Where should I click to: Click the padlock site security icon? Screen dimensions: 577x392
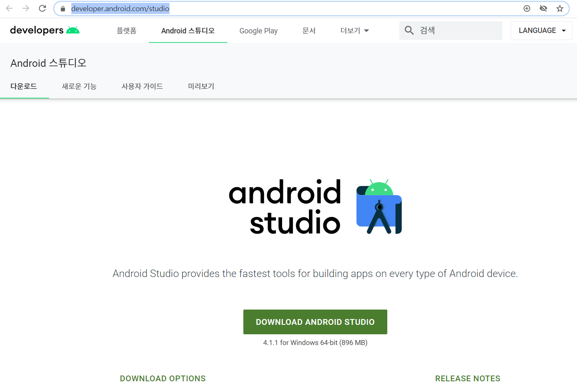click(x=63, y=9)
